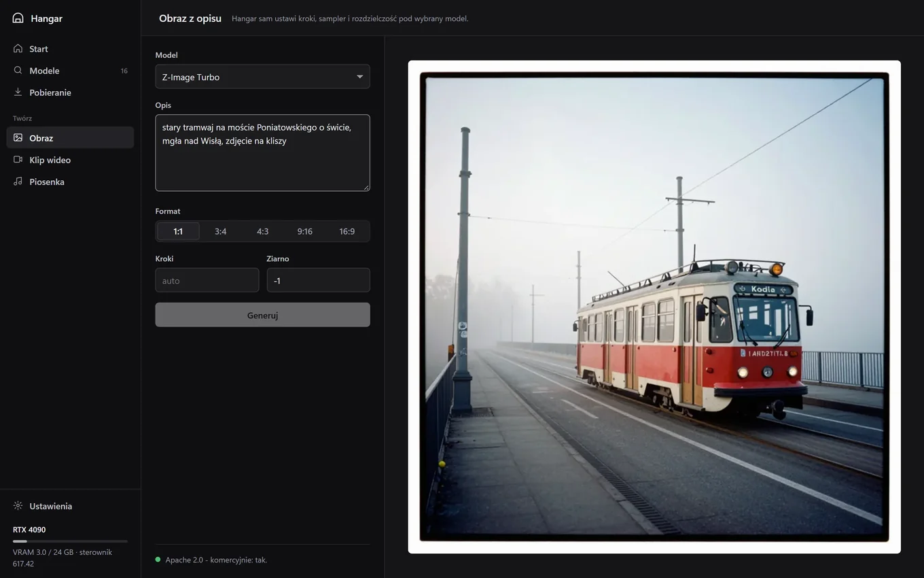Click the Hangar logo icon
This screenshot has width=924, height=578.
tap(18, 18)
